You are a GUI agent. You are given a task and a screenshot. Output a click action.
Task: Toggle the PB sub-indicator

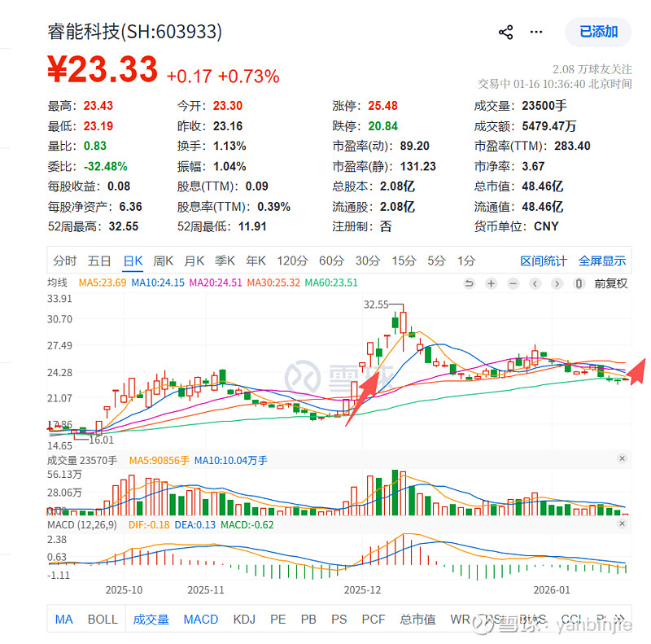point(308,619)
